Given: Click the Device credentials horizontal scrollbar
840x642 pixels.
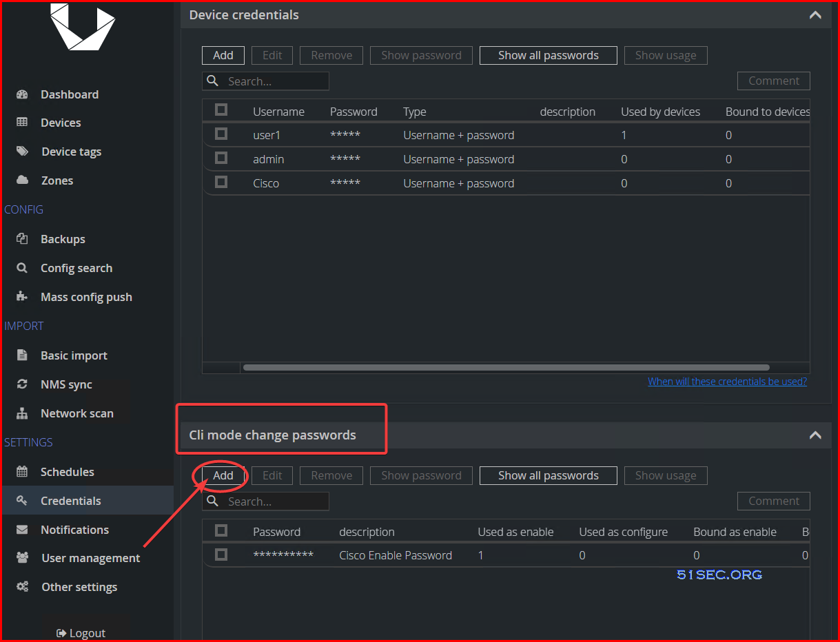Looking at the screenshot, I should click(x=506, y=367).
